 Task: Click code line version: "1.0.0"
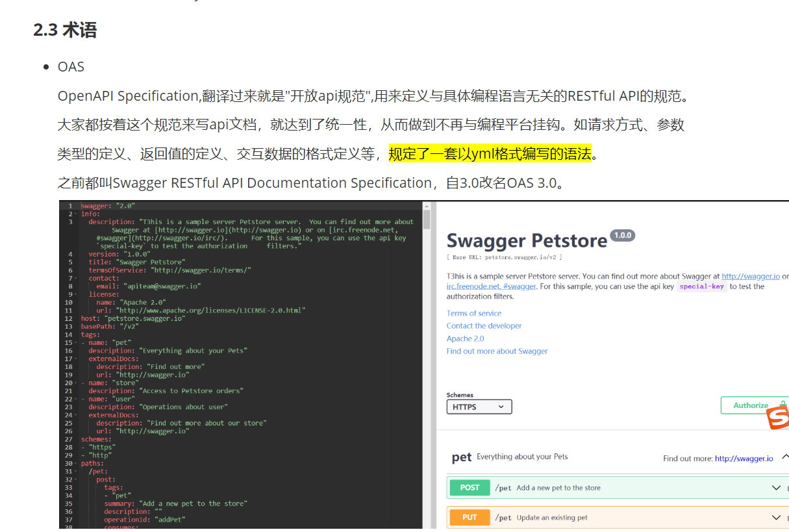pyautogui.click(x=119, y=254)
